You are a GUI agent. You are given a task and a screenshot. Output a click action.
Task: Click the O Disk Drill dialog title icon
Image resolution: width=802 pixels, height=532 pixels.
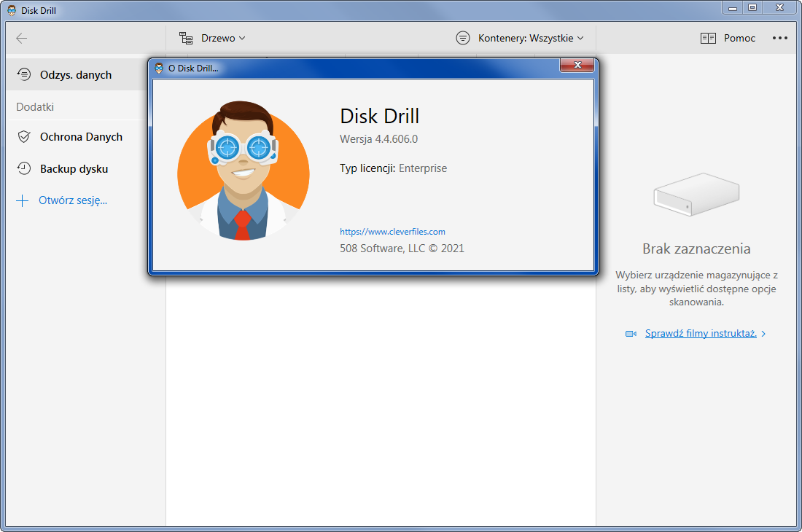click(x=159, y=68)
